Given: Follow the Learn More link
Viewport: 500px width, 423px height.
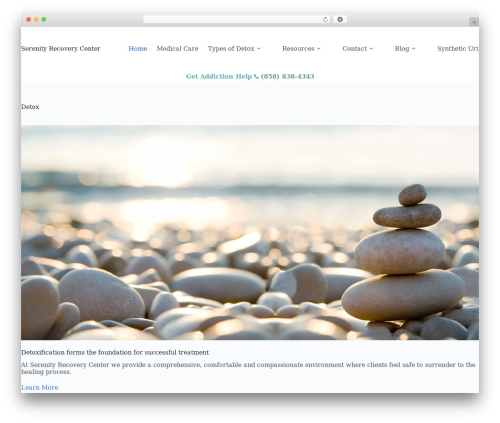Looking at the screenshot, I should click(40, 388).
